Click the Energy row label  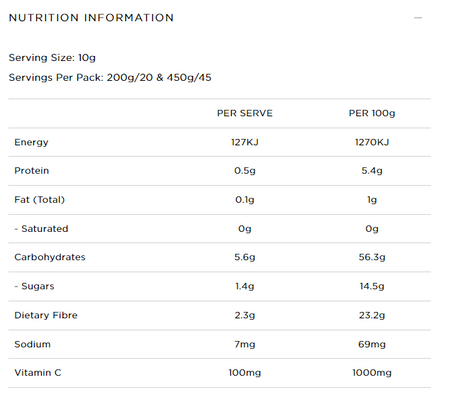pyautogui.click(x=31, y=143)
